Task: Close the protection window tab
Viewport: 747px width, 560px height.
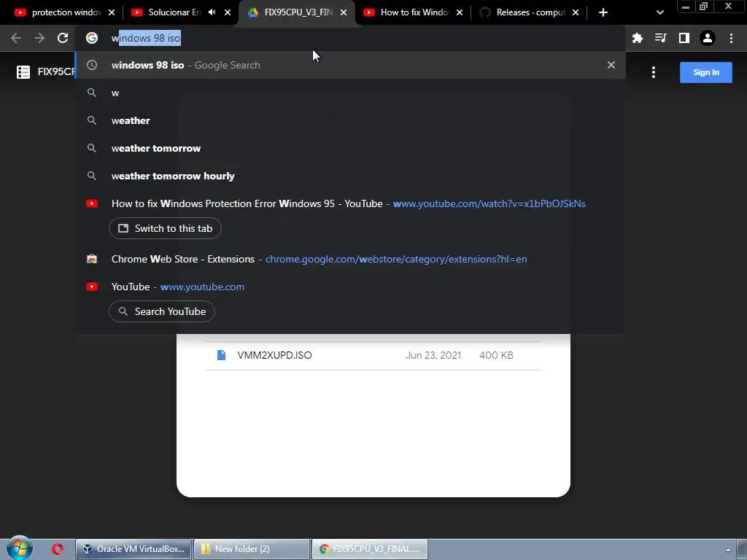Action: point(112,12)
